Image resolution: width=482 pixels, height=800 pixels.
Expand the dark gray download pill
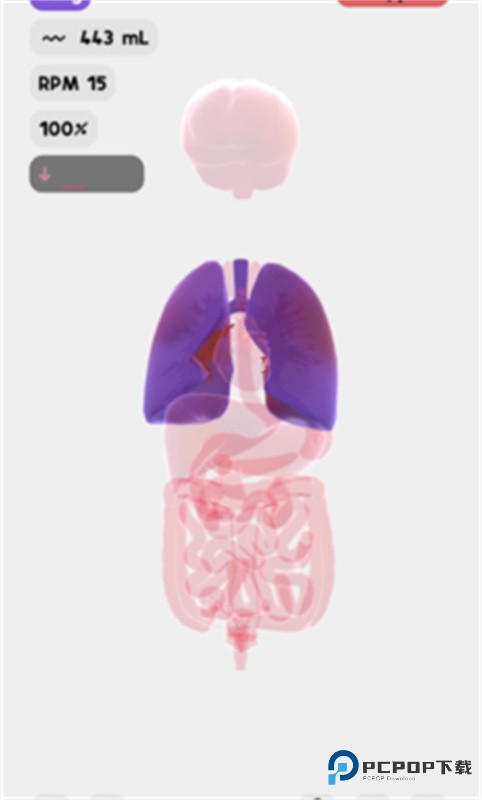click(x=87, y=174)
